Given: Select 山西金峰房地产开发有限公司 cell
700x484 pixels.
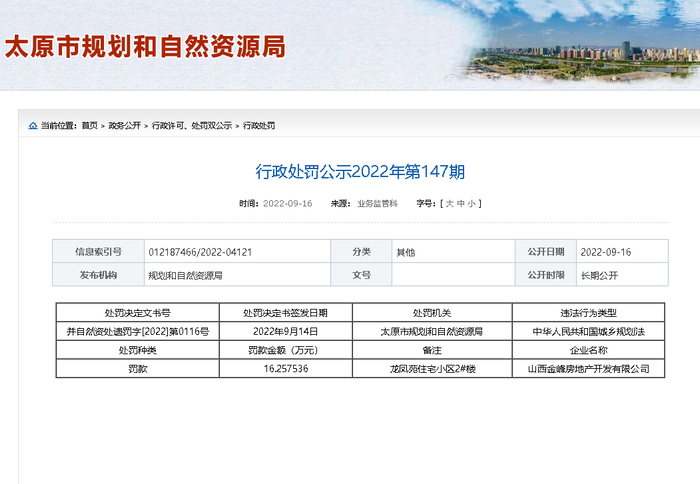Looking at the screenshot, I should pos(588,368).
